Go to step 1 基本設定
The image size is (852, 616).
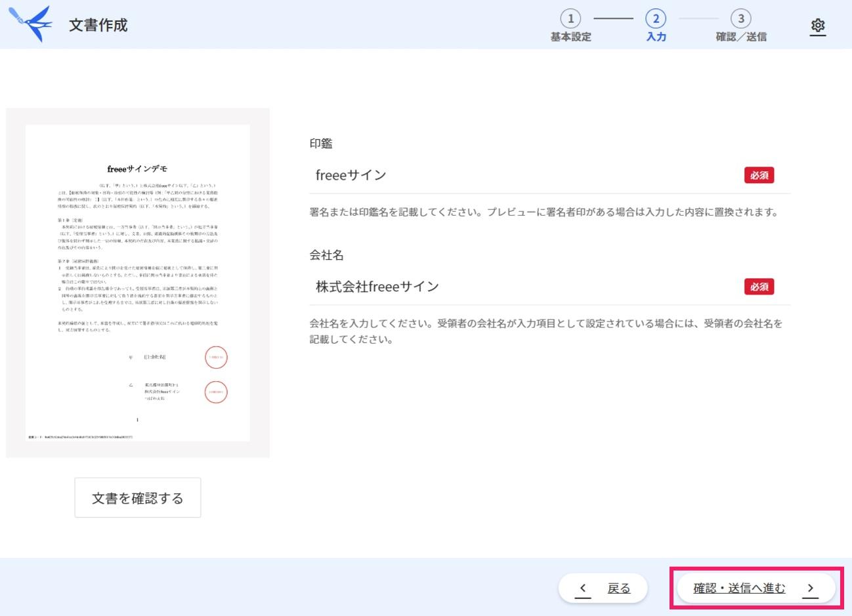click(570, 26)
